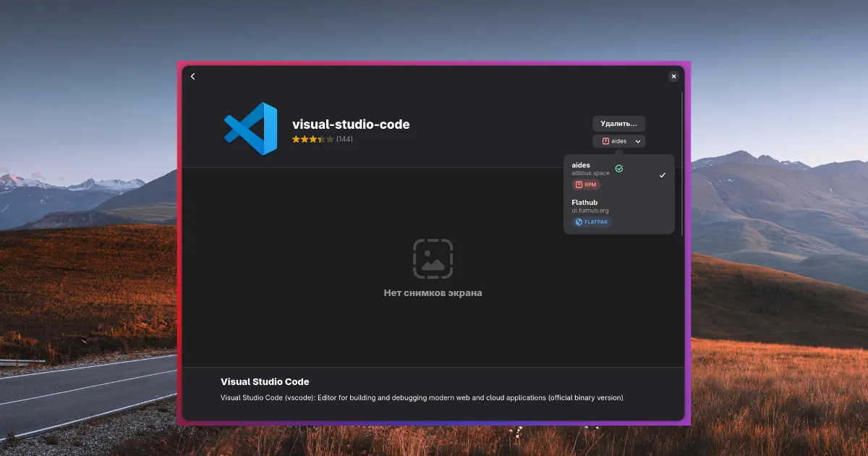This screenshot has height=456, width=868.
Task: Click the placeholder image icon for screenshots
Action: point(433,258)
